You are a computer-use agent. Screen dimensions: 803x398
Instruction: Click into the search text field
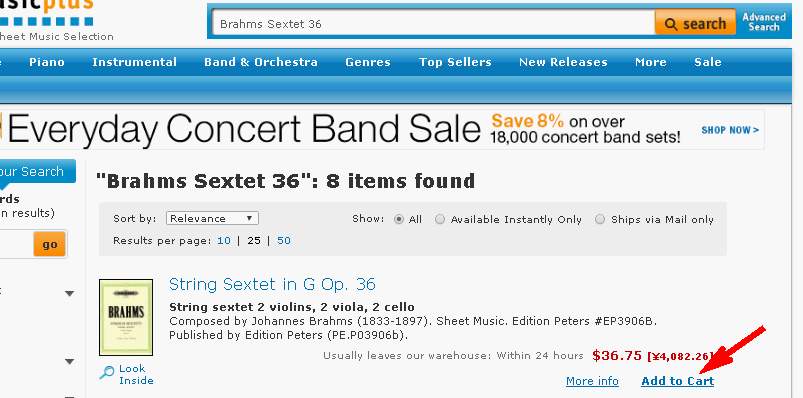point(433,24)
